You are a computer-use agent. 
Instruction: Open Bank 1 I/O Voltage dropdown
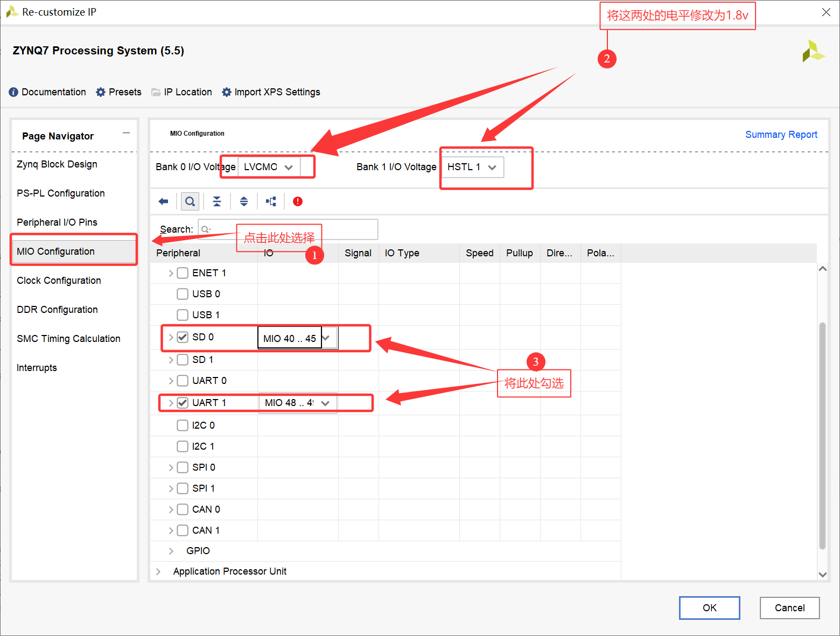coord(473,167)
